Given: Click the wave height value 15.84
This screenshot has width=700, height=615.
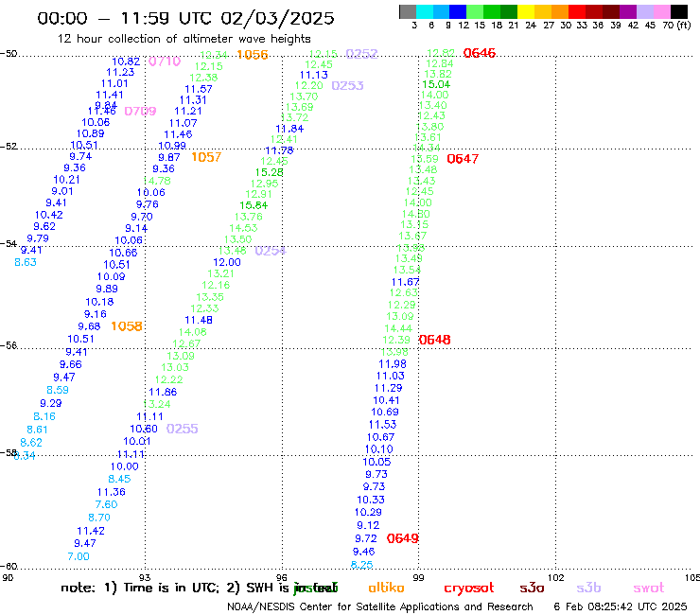Looking at the screenshot, I should point(254,205).
